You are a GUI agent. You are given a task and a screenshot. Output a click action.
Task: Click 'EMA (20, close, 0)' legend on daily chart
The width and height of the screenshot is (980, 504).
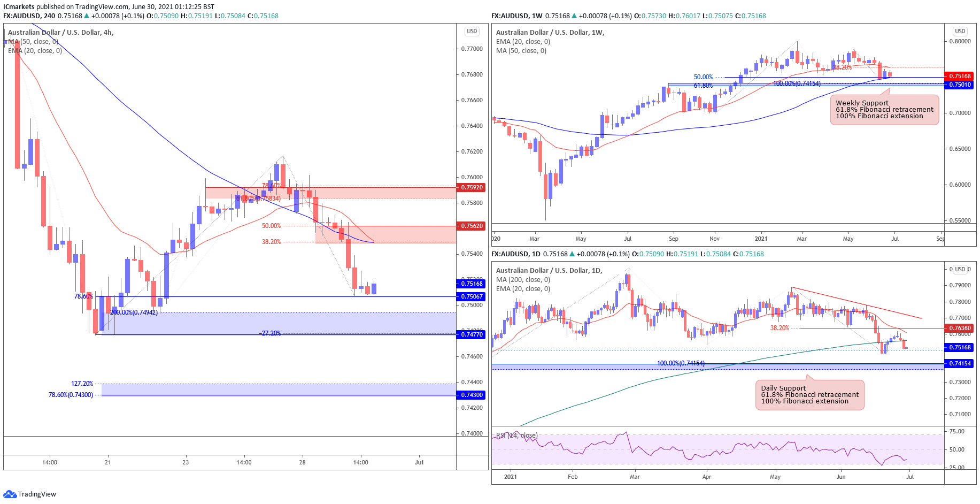point(523,289)
